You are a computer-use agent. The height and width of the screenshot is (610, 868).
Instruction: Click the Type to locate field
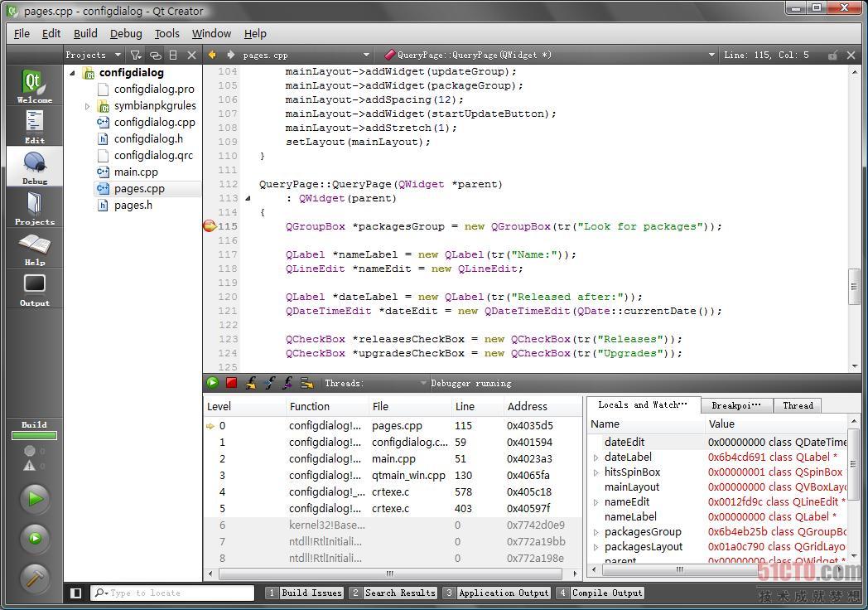(x=171, y=593)
